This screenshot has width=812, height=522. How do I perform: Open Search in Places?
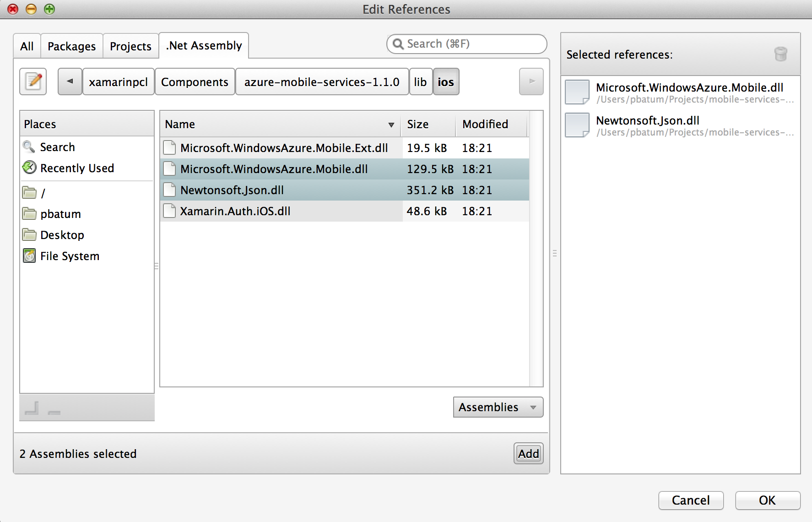[58, 147]
